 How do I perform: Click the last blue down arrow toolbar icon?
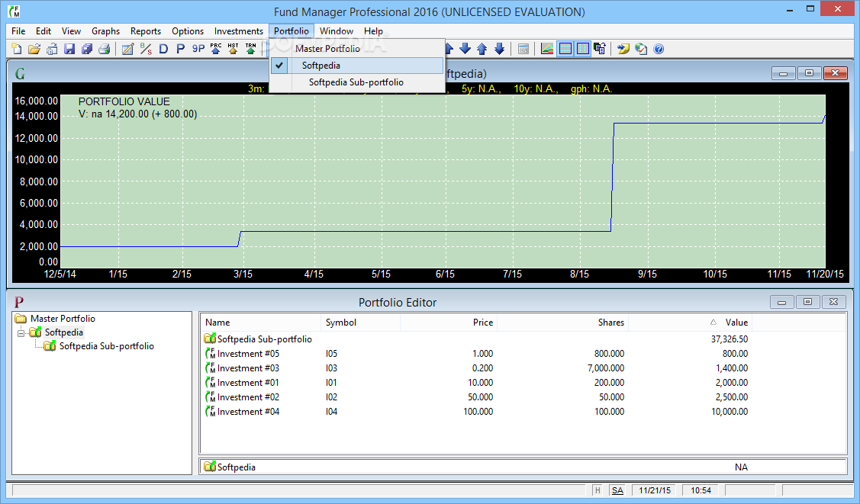pyautogui.click(x=499, y=50)
